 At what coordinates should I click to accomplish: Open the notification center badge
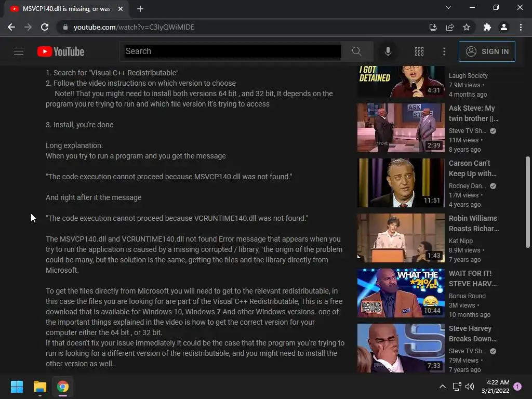click(517, 387)
